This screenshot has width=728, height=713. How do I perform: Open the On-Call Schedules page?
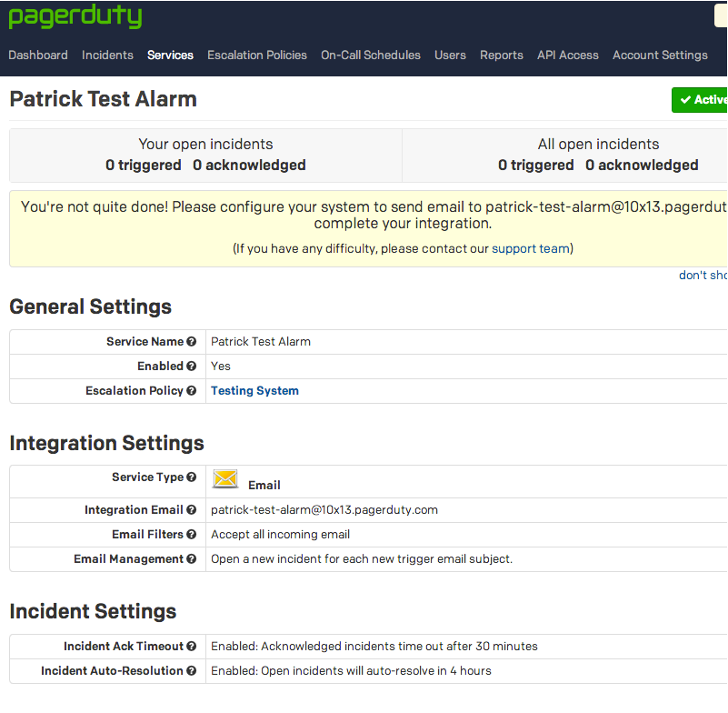point(370,55)
